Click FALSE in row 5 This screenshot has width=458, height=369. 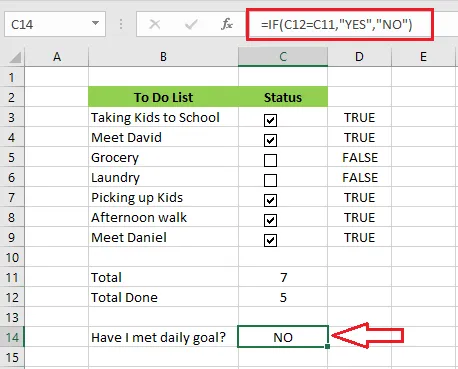359,157
